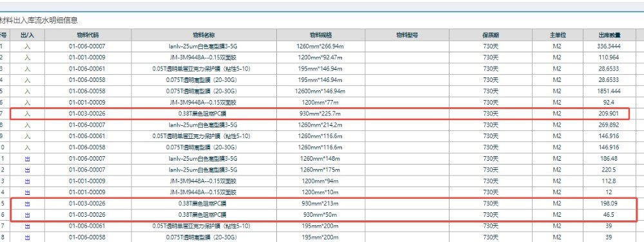Select the 物料规格 column header

point(320,35)
